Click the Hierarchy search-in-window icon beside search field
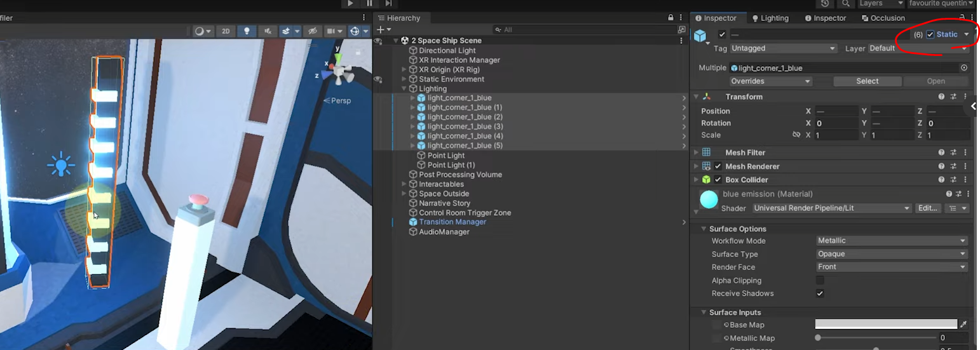The image size is (980, 350). [x=681, y=30]
